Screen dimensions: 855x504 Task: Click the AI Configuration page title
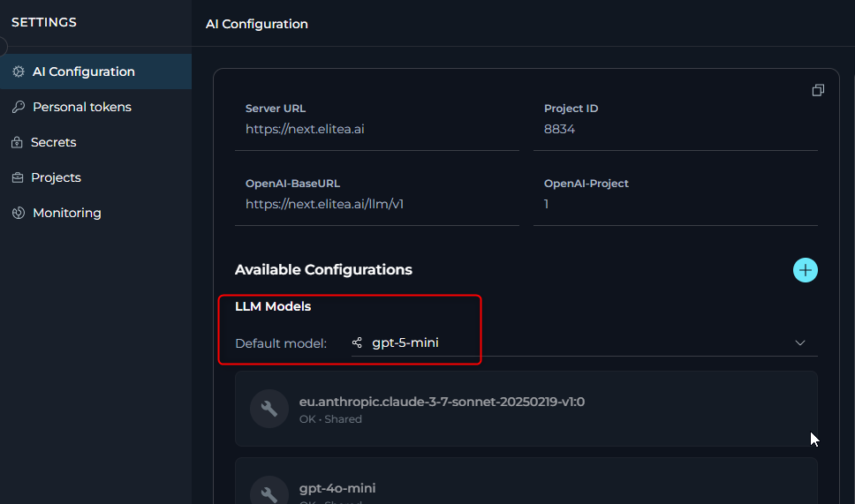pyautogui.click(x=256, y=24)
